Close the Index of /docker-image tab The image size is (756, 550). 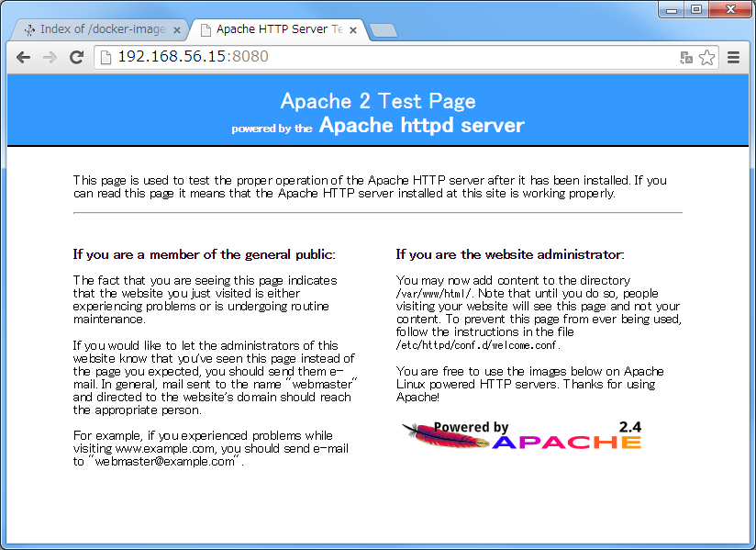click(x=176, y=30)
